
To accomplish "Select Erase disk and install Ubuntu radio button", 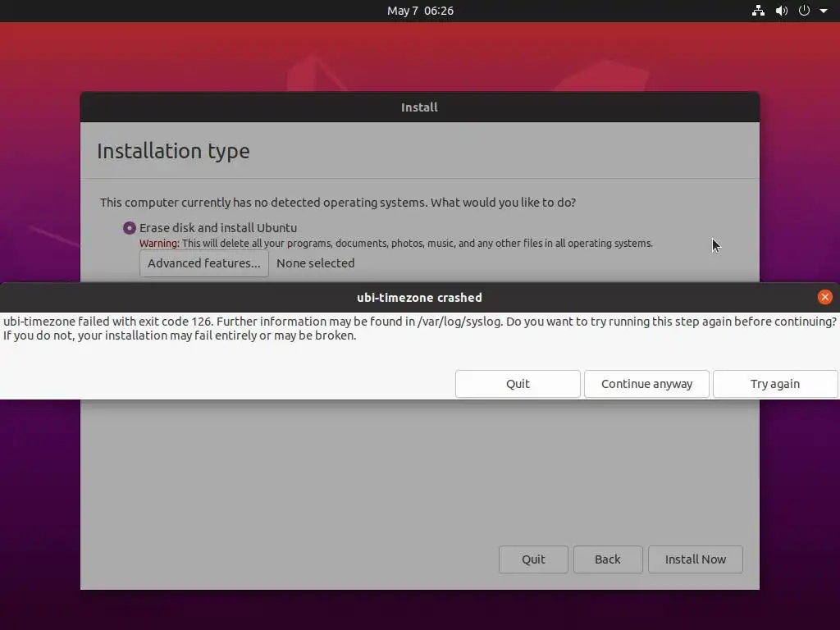I will pos(129,228).
